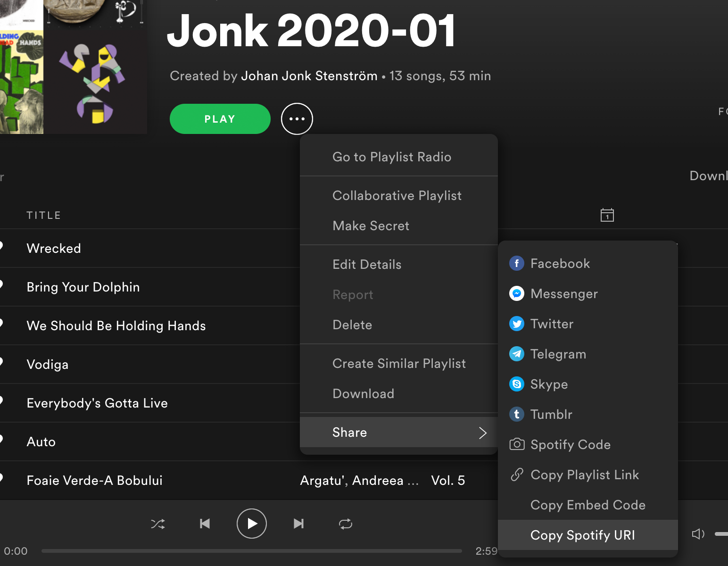Share playlist on Tumblr
This screenshot has width=728, height=566.
click(x=588, y=414)
